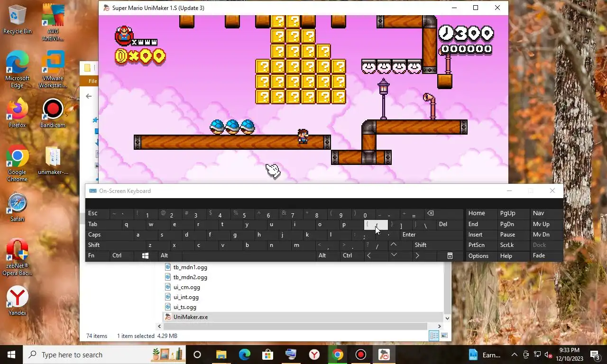Open the unimaker zip file on desktop

coord(53,161)
